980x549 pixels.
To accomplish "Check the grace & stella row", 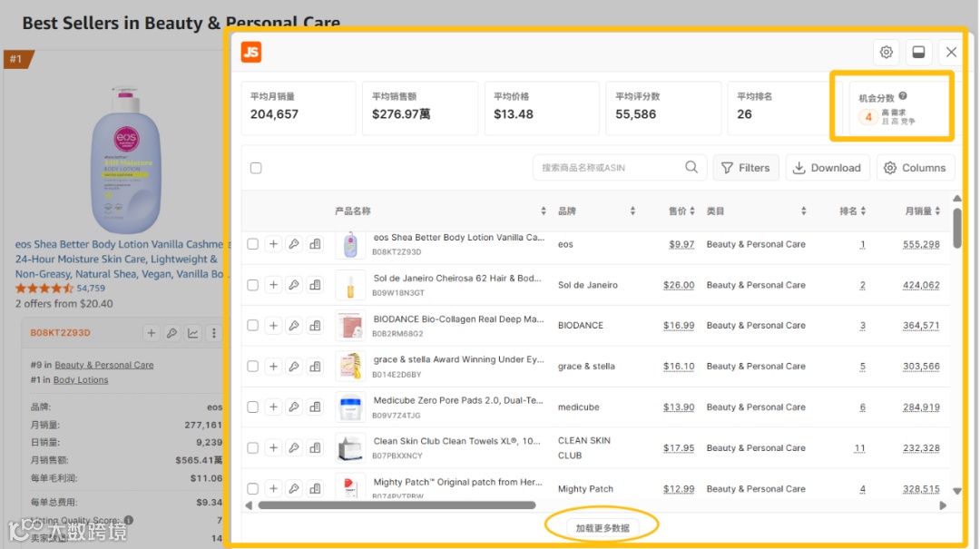I will 252,366.
